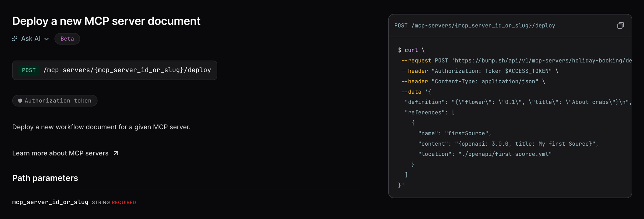Click the Authorization token badge
Image resolution: width=644 pixels, height=219 pixels.
coord(55,100)
